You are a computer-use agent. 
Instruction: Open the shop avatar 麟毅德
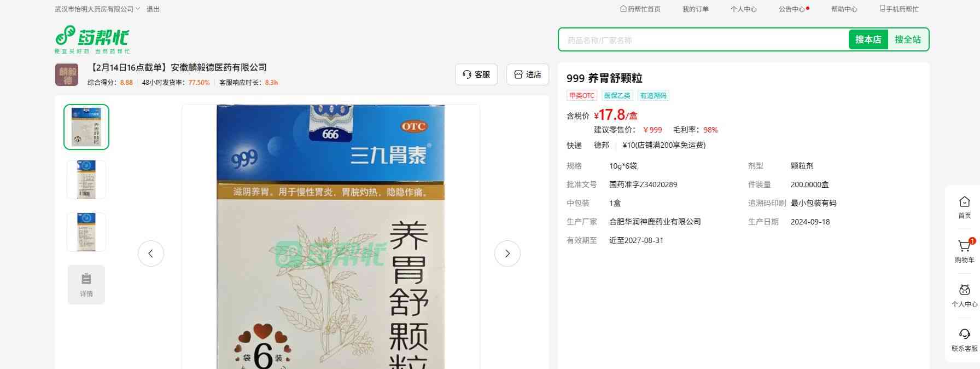tap(67, 75)
